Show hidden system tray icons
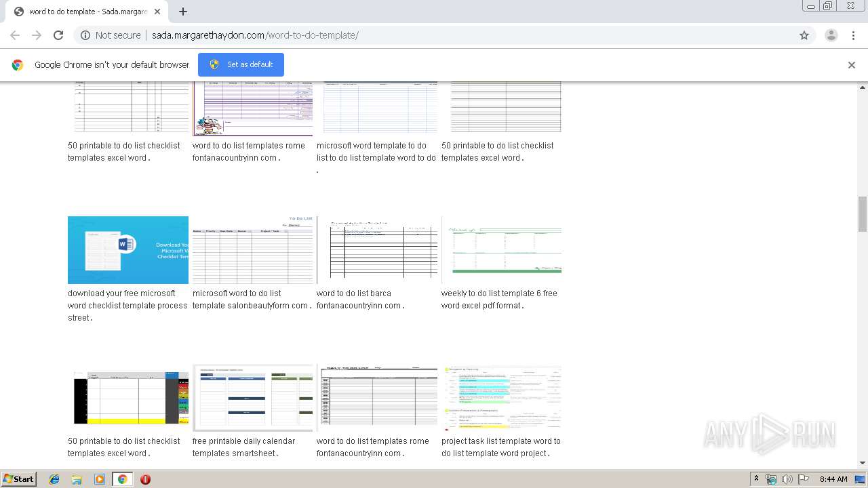This screenshot has height=488, width=868. [x=756, y=479]
